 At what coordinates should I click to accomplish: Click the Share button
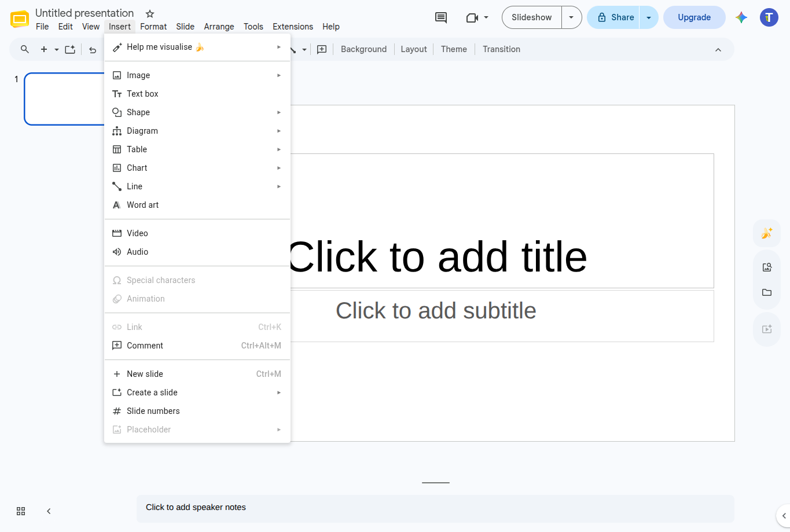click(x=614, y=17)
